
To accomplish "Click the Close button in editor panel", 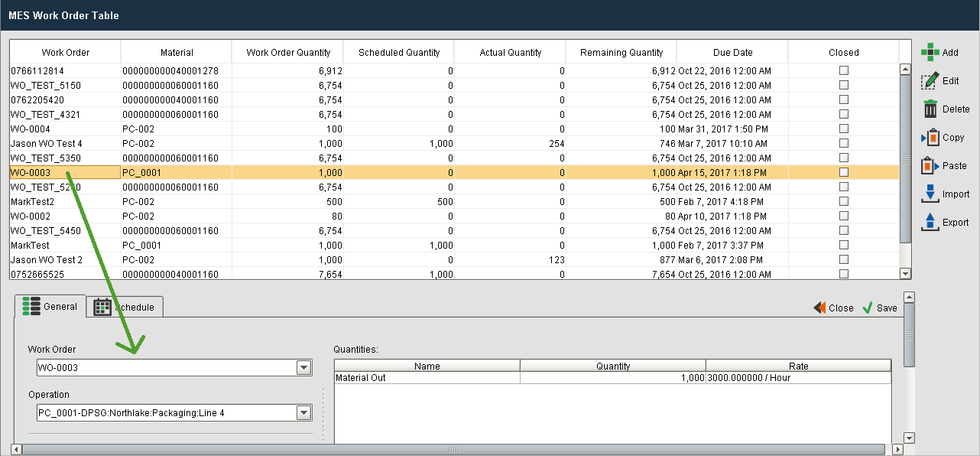I will coord(833,308).
